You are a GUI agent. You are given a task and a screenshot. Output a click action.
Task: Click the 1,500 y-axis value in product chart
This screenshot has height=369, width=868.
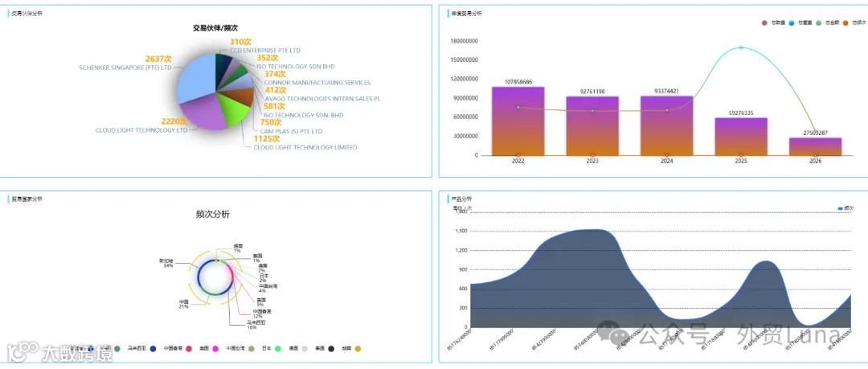tap(461, 232)
